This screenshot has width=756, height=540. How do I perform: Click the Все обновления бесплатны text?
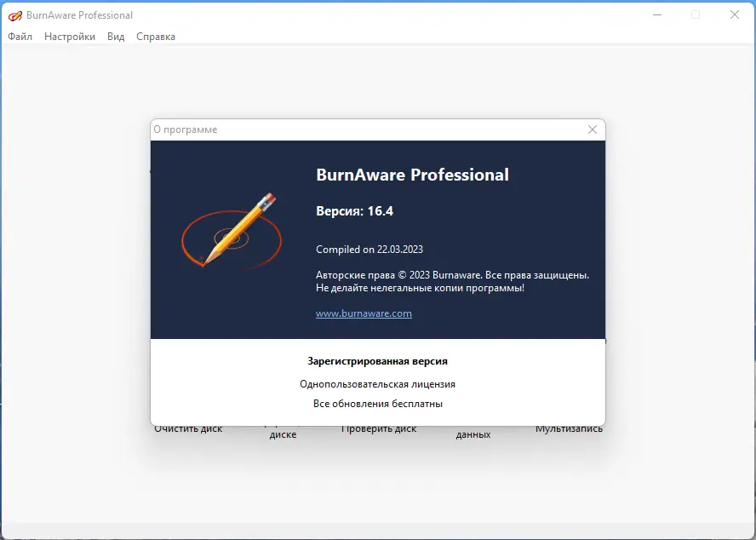click(377, 404)
